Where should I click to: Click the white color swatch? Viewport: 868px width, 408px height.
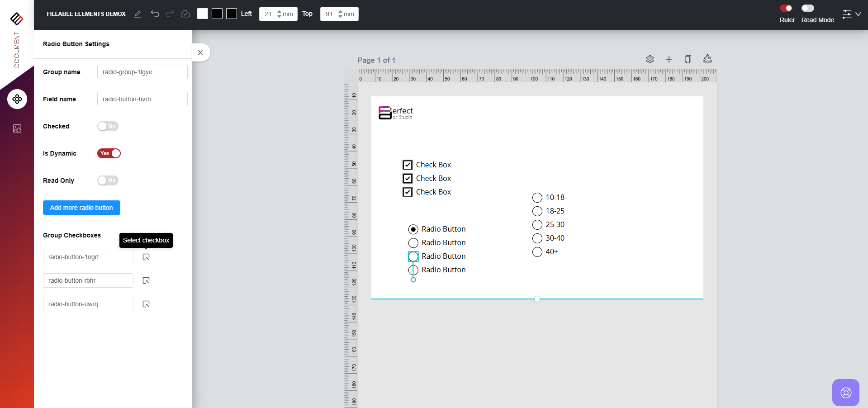[x=203, y=14]
